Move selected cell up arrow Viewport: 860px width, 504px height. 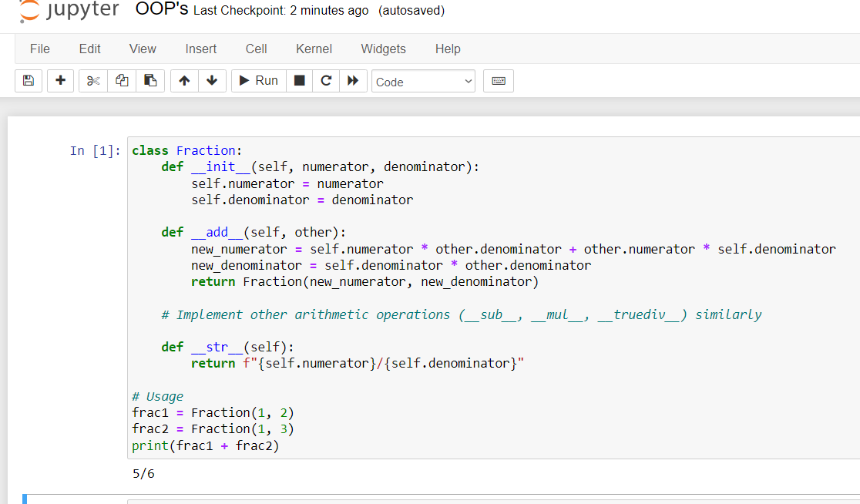click(184, 81)
